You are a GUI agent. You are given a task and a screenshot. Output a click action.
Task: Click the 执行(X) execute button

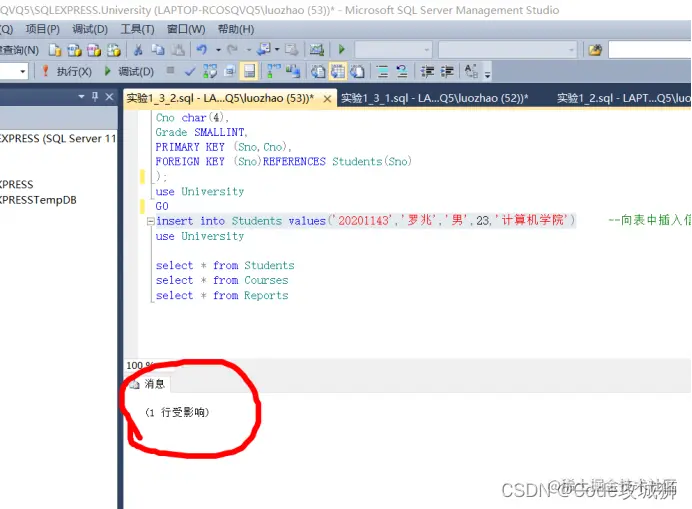pos(67,72)
